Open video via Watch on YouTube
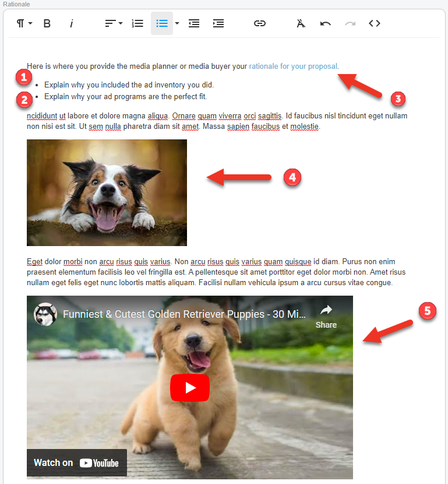Image resolution: width=448 pixels, height=484 pixels. tap(76, 463)
